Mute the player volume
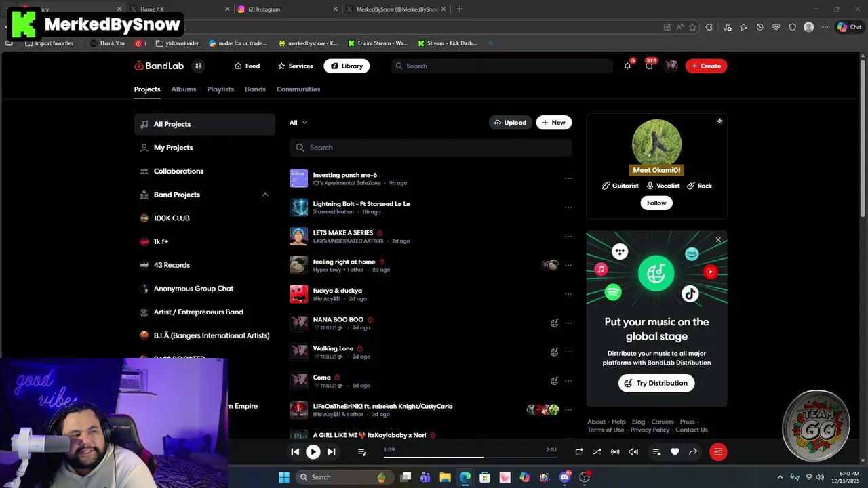Screen dimensions: 868x488 point(633,452)
